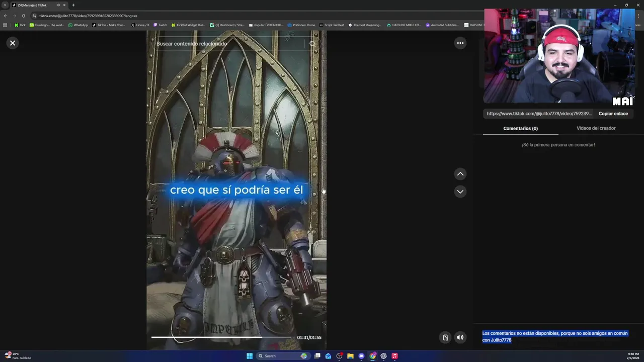644x362 pixels.
Task: Close the TikTok video viewer
Action: pyautogui.click(x=13, y=43)
